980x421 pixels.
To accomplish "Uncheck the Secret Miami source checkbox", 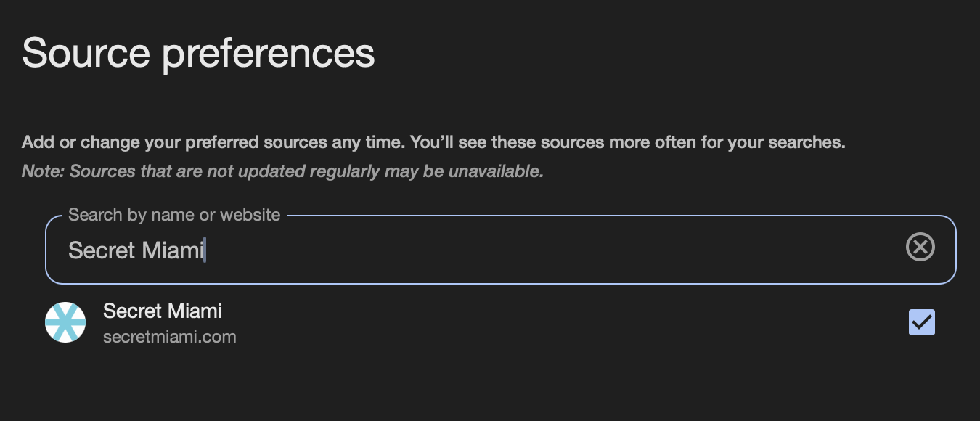I will pos(921,322).
